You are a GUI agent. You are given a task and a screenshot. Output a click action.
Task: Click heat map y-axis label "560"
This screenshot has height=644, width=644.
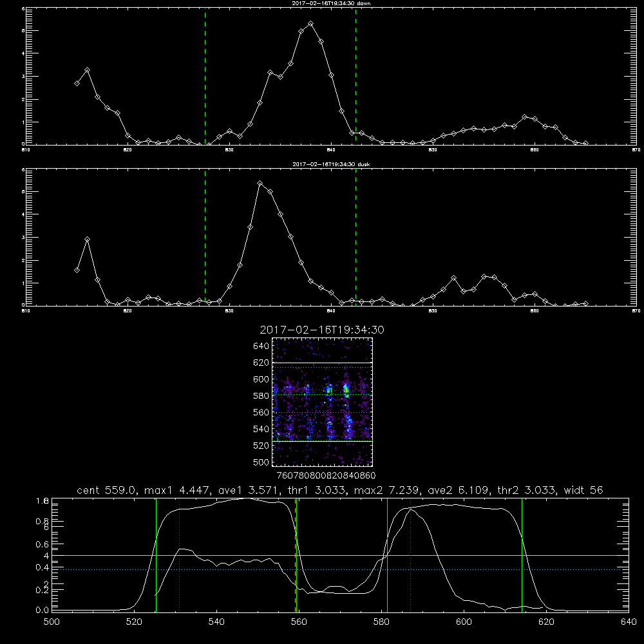261,412
